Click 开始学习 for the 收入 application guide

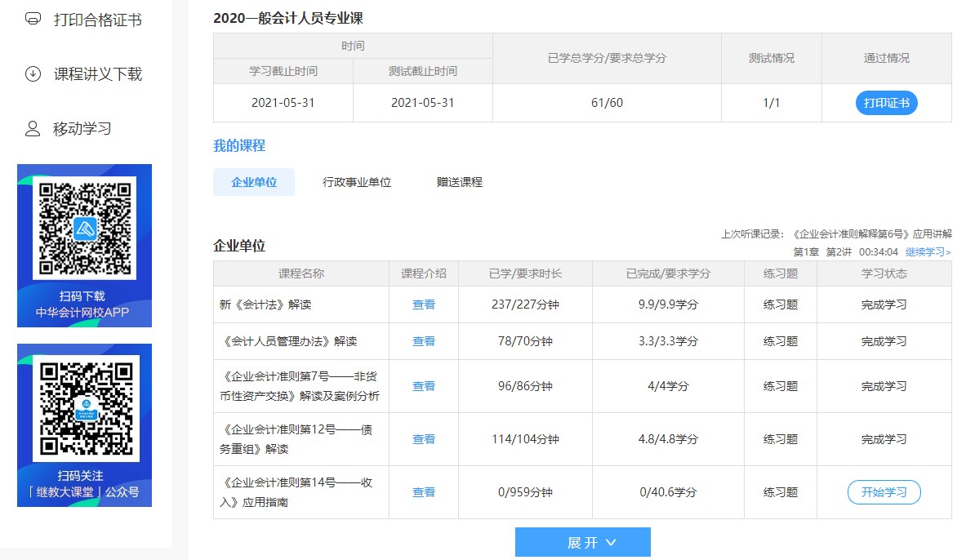[x=884, y=492]
